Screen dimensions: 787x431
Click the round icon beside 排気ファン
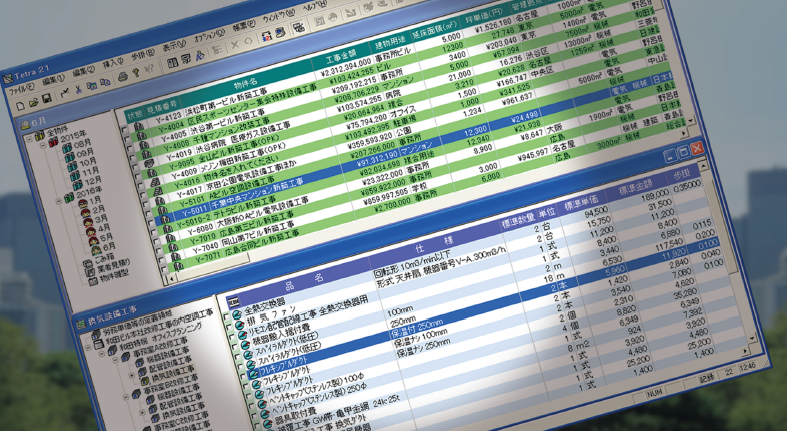[x=239, y=326]
